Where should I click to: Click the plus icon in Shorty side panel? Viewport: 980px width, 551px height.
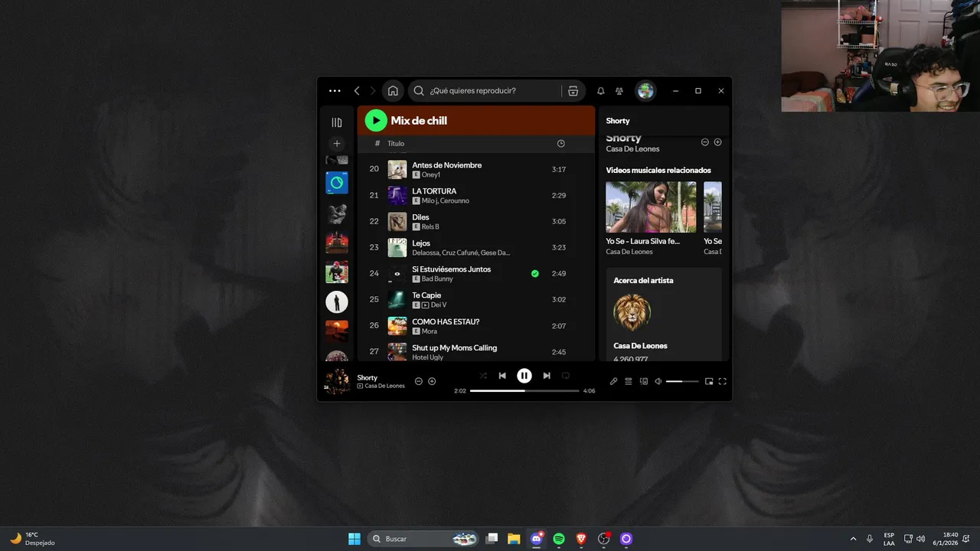tap(717, 142)
